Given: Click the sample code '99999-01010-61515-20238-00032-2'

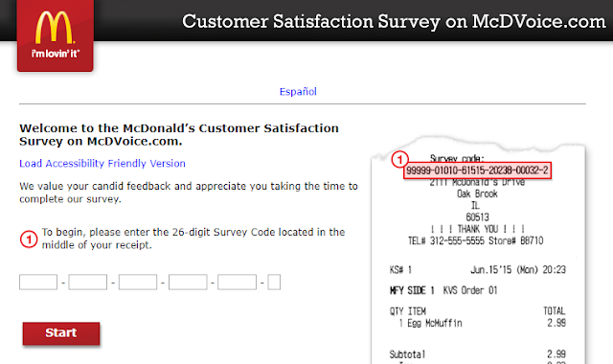Looking at the screenshot, I should pyautogui.click(x=477, y=171).
